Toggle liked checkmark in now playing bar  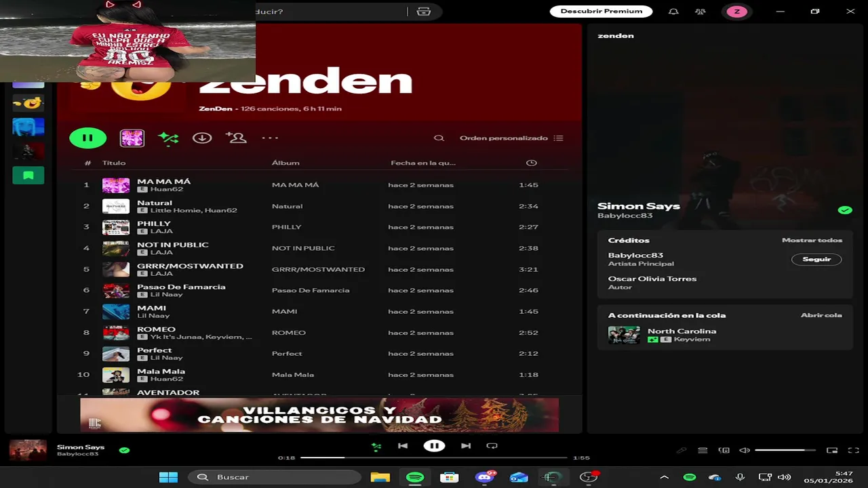click(x=124, y=450)
